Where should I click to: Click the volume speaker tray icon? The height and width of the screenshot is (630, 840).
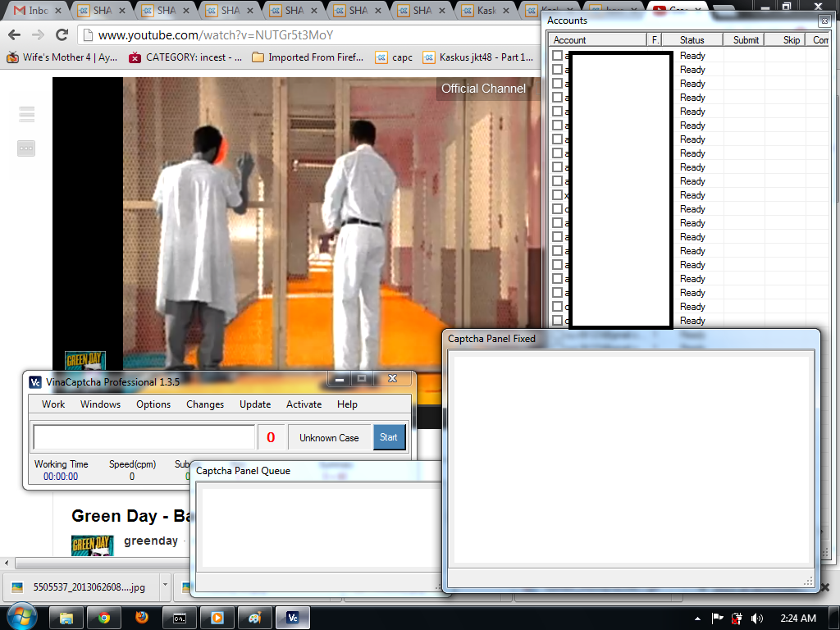tap(757, 618)
